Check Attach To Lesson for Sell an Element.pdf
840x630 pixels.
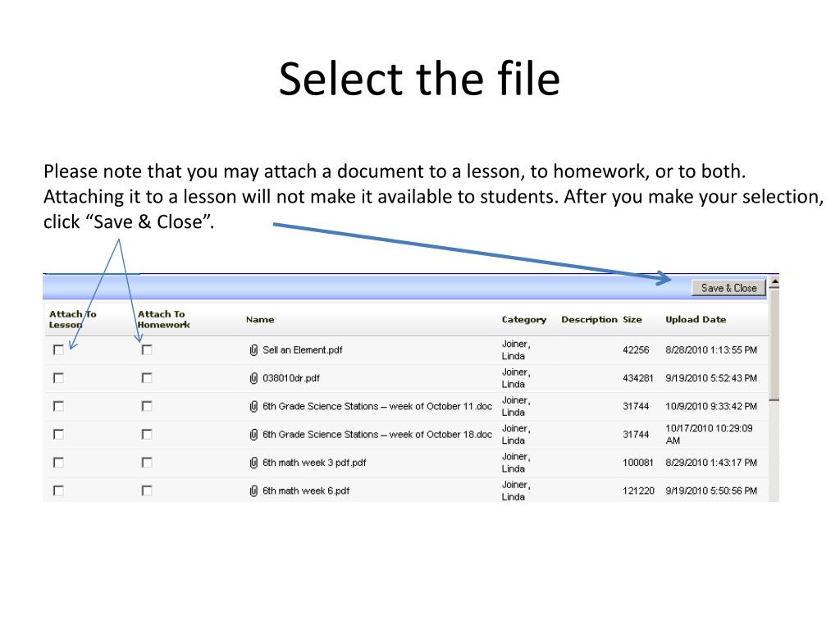point(58,349)
